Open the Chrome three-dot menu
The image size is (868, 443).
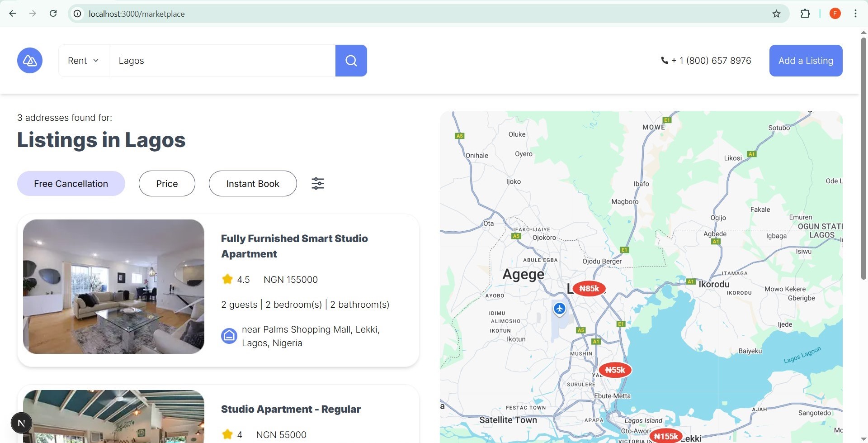[x=855, y=14]
